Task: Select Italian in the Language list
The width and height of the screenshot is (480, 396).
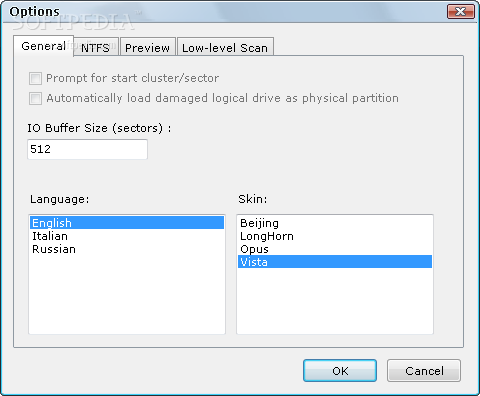Action: point(127,236)
